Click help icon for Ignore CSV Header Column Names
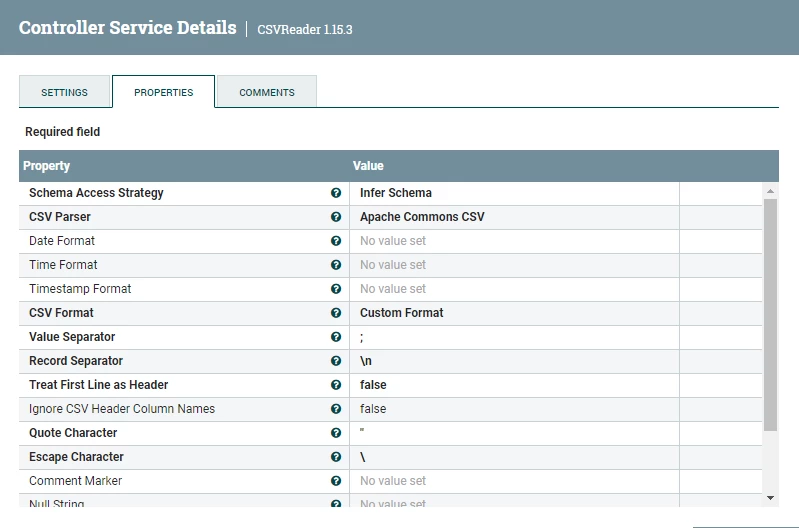 336,408
